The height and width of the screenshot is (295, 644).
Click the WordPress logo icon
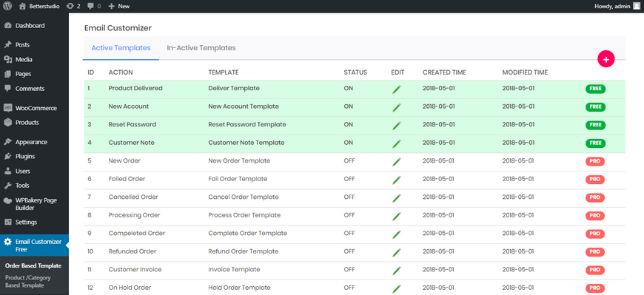(7, 6)
